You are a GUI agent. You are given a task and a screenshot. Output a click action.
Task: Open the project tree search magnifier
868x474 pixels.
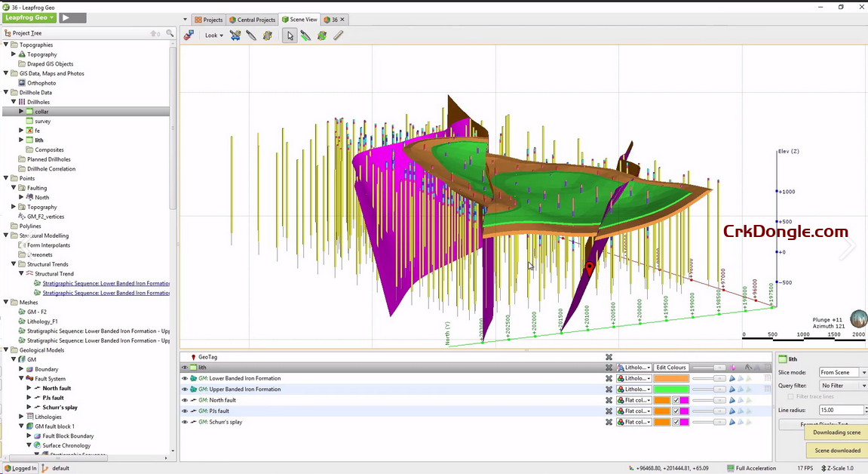coord(170,32)
